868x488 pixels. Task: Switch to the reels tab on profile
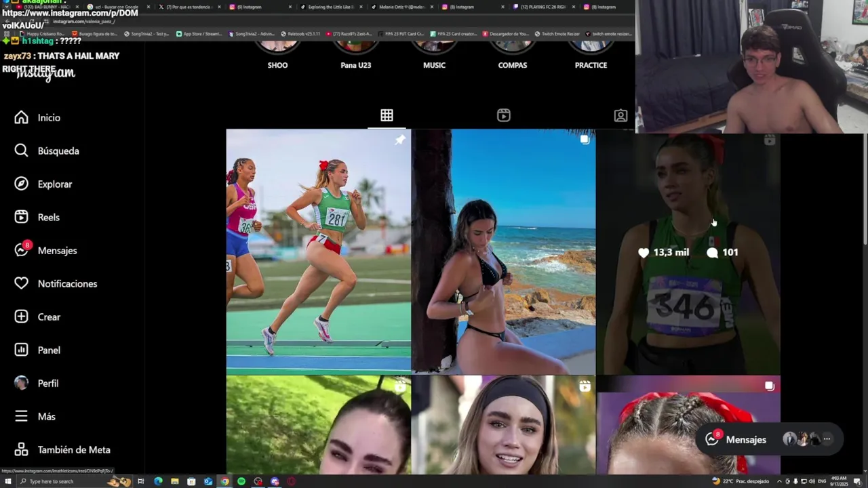pos(503,116)
